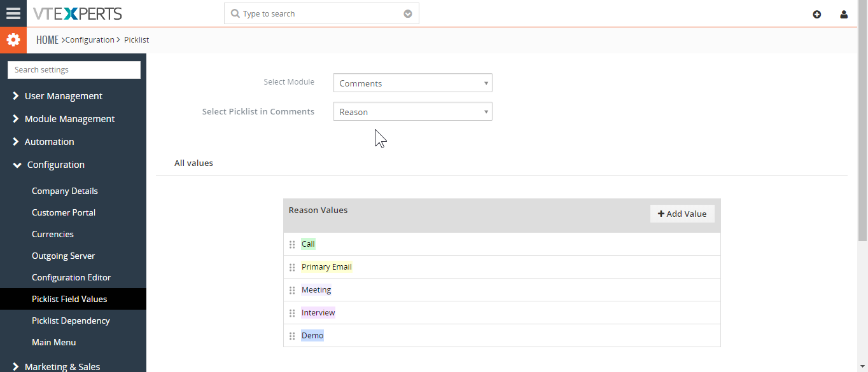The image size is (868, 372).
Task: Grab the drag handle for Interview
Action: point(292,313)
